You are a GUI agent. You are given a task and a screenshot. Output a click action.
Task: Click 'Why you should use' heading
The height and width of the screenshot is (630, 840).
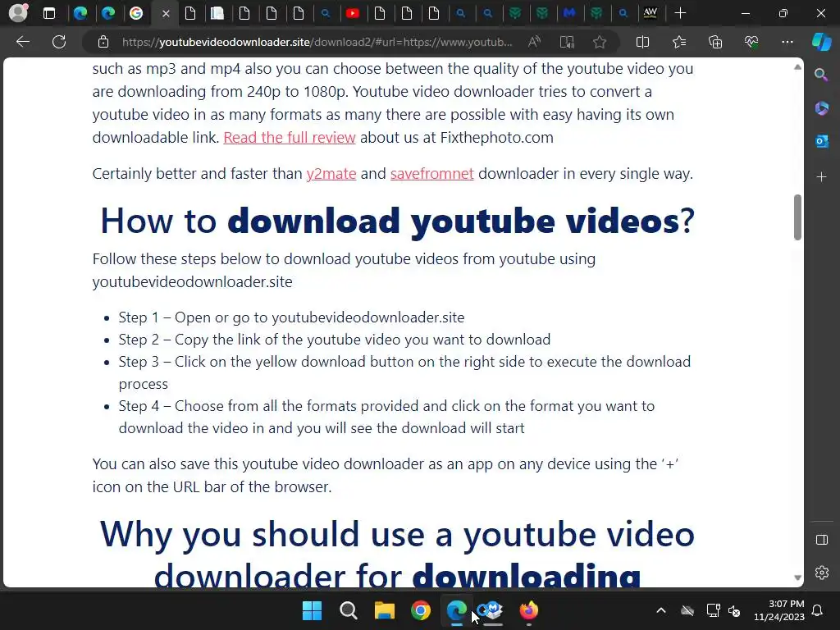pos(396,555)
